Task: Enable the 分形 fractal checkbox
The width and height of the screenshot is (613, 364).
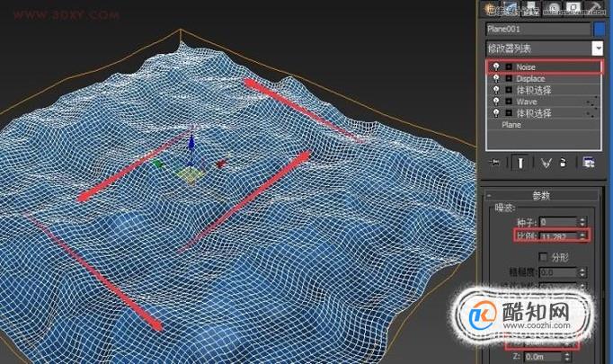Action: click(x=543, y=257)
